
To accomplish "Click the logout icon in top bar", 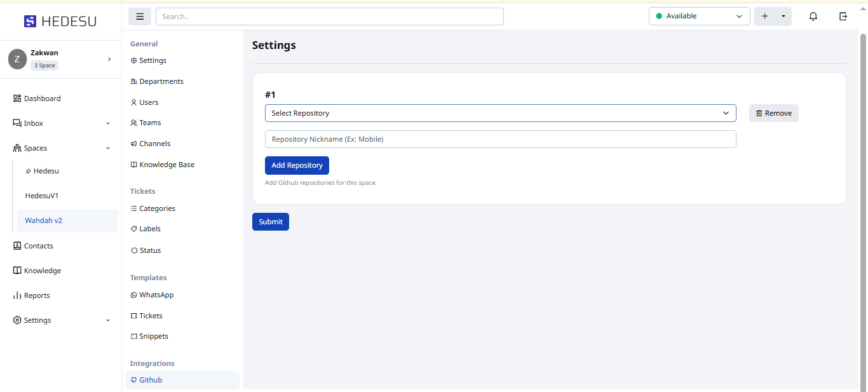I will [x=843, y=17].
